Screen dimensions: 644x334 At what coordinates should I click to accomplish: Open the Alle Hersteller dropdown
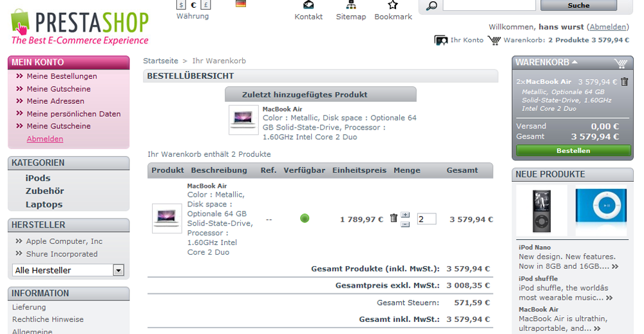(x=68, y=270)
